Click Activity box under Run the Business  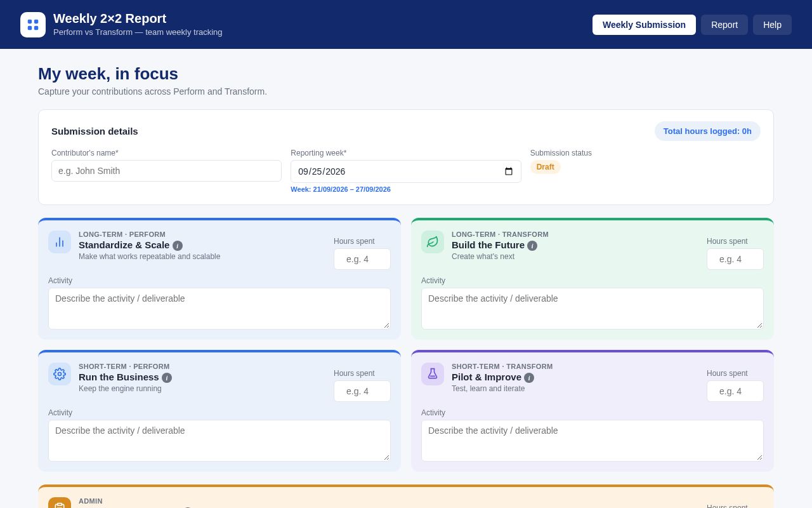219,441
